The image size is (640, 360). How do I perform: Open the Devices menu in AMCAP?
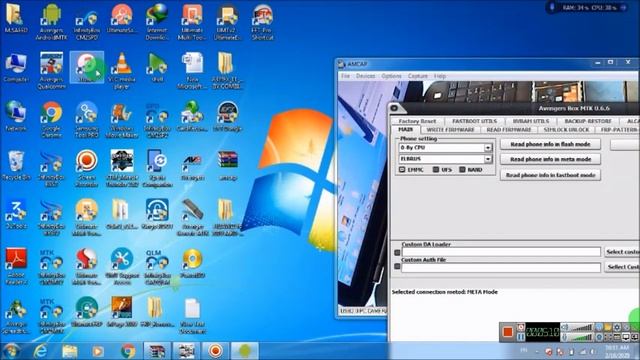[365, 76]
